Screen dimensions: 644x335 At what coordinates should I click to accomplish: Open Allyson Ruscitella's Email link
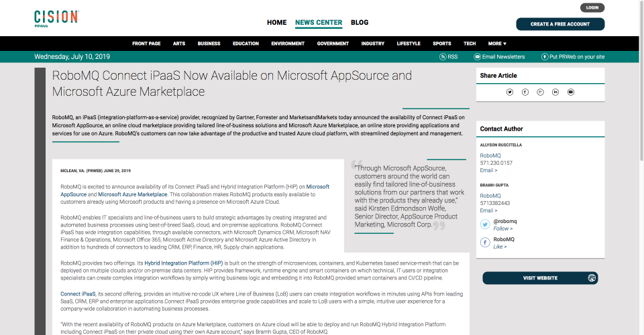pos(488,170)
